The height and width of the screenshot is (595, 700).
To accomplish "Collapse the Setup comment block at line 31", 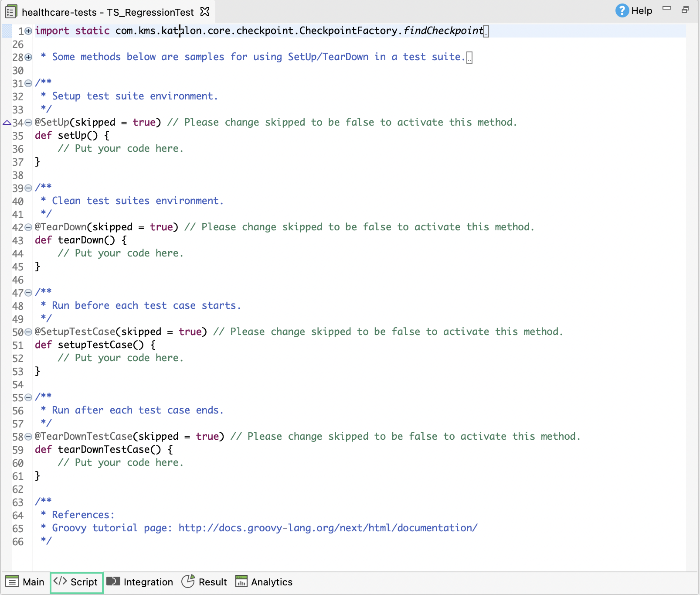I will [28, 83].
